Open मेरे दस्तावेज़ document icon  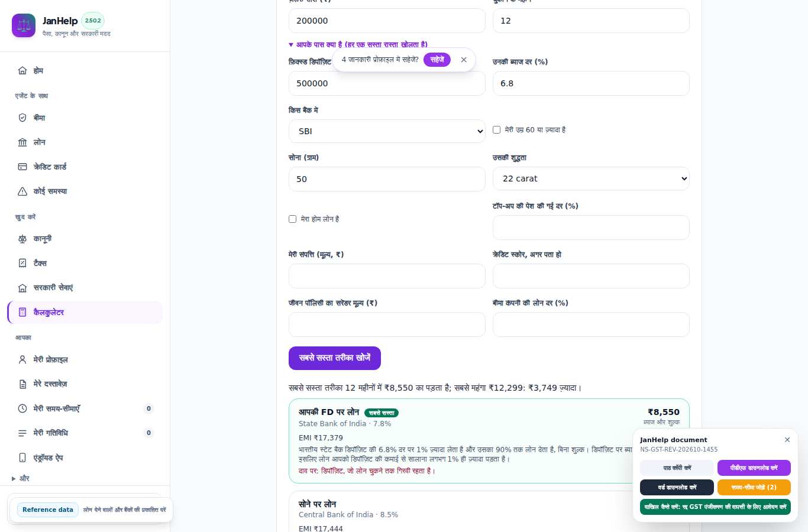coord(22,384)
